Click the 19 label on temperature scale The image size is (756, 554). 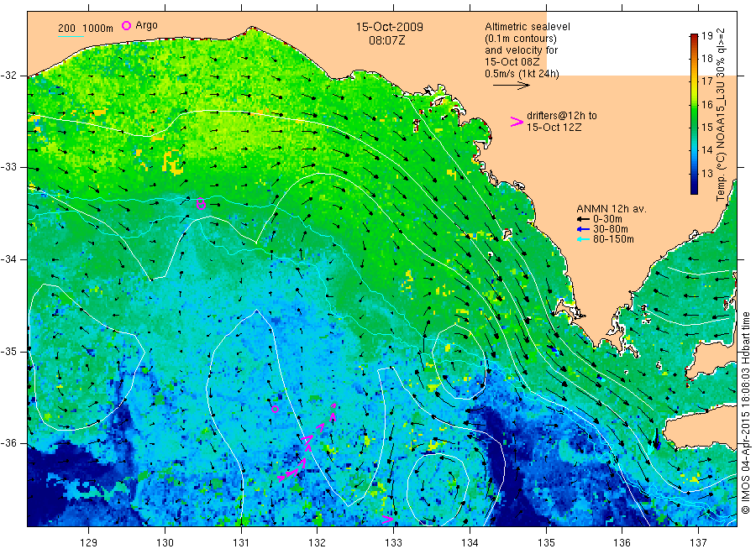coord(706,35)
